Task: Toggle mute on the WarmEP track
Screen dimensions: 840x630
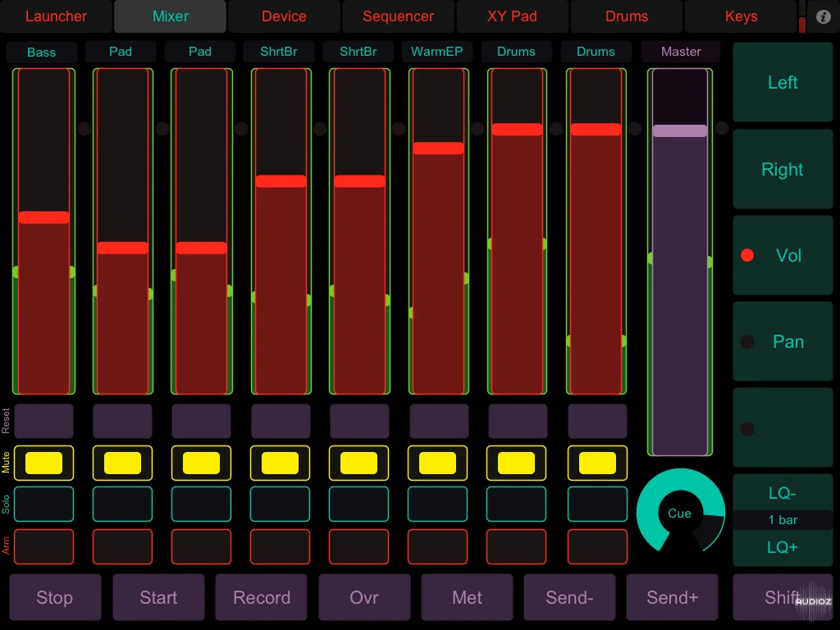Action: pos(438,463)
